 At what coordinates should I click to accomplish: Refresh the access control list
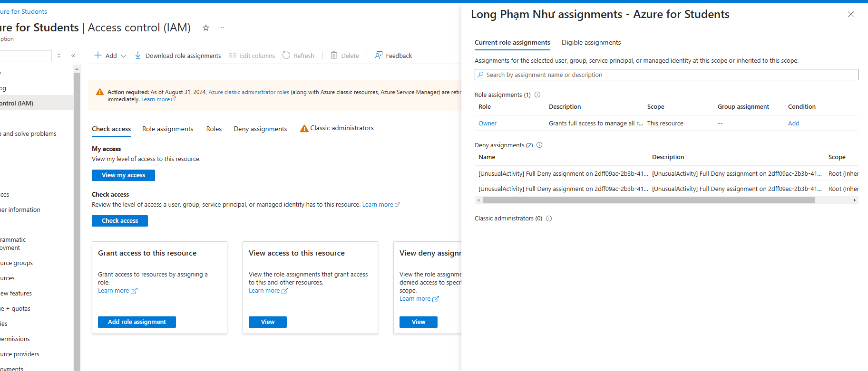point(298,56)
